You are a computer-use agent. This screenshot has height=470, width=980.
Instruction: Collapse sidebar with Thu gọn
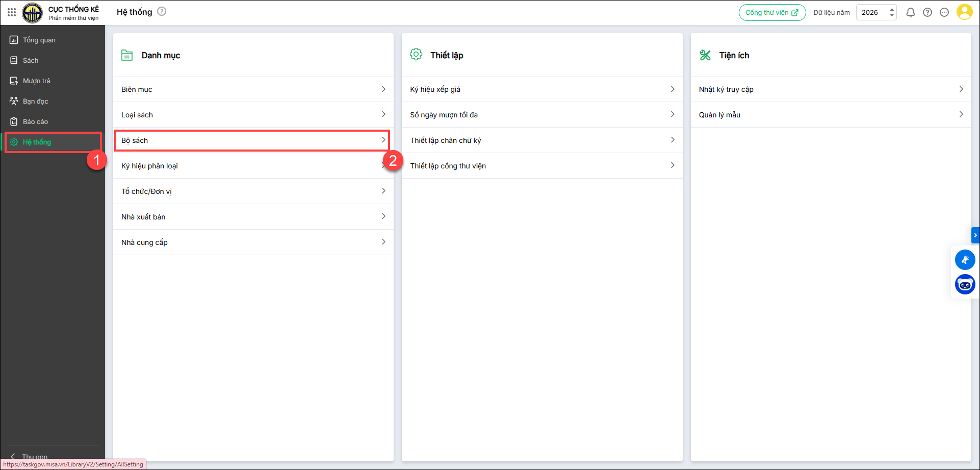(x=31, y=456)
